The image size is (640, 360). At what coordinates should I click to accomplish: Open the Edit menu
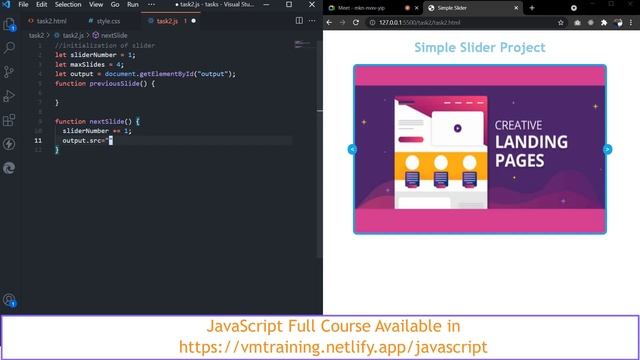[41, 4]
